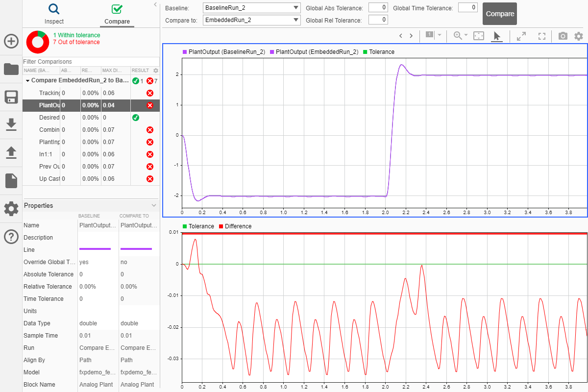This screenshot has height=392, width=588.
Task: Open the report document icon in sidebar
Action: (11, 181)
